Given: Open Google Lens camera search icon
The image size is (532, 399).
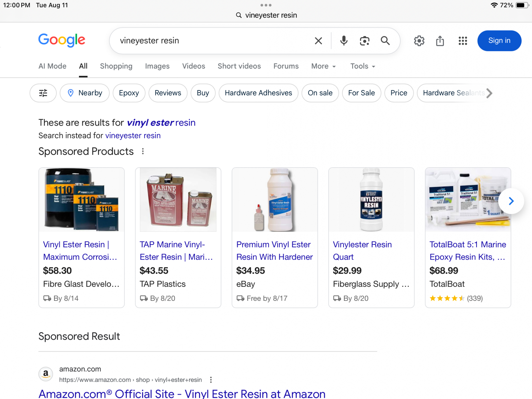Looking at the screenshot, I should pyautogui.click(x=364, y=41).
